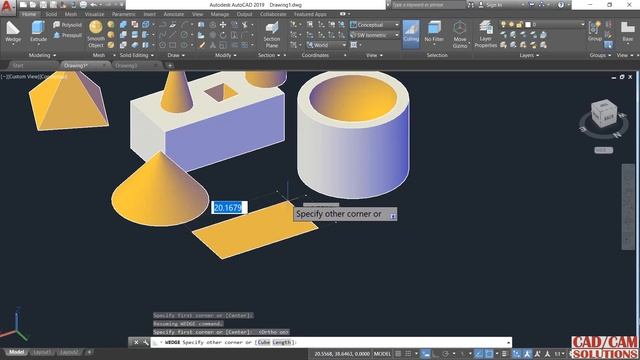This screenshot has width=640, height=360.
Task: Click the Undo arrow icon
Action: point(93,5)
